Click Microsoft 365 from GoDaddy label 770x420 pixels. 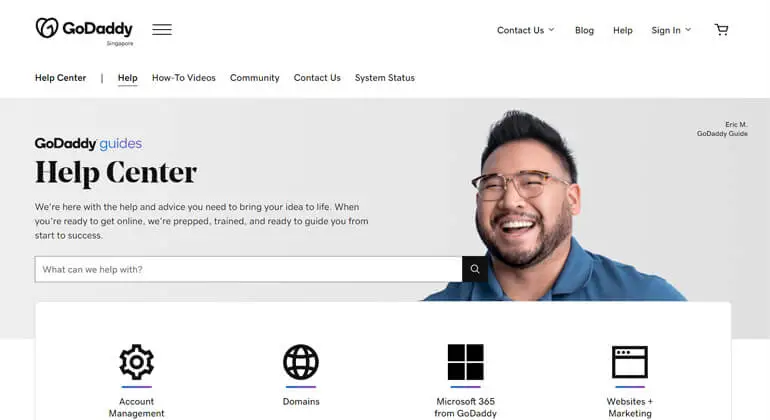[466, 407]
